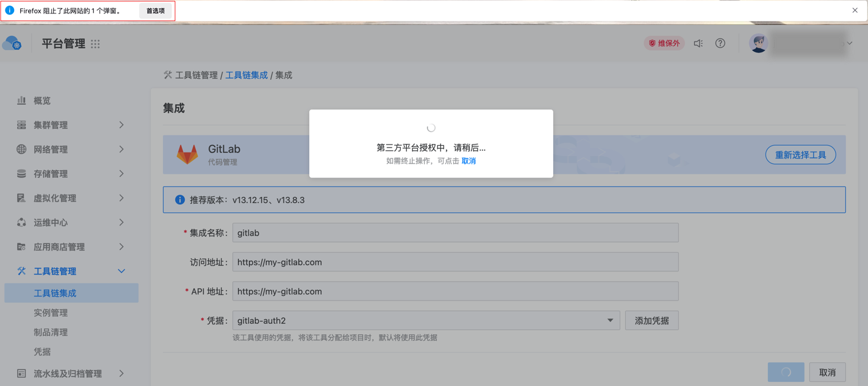Screen dimensions: 868x386
Task: Click the 重新选择工具 button
Action: point(800,155)
